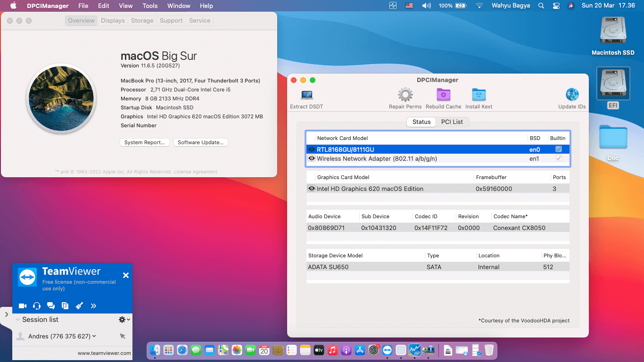644x362 pixels.
Task: Open the TeamViewer chat icon
Action: [51, 305]
